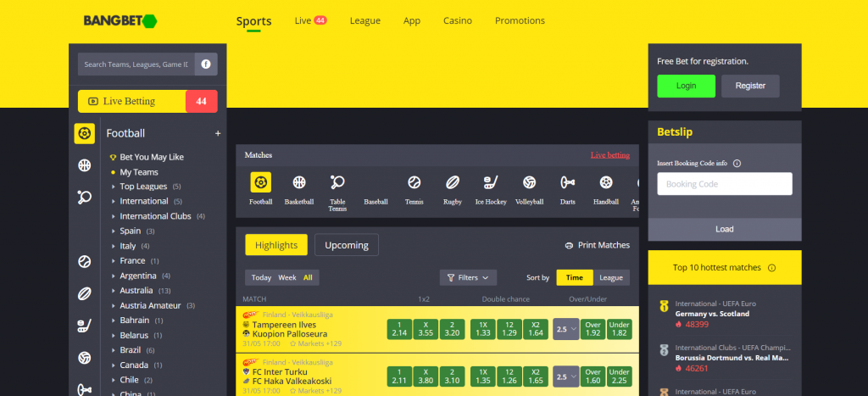Pick Under 2.25 for FC Inter Turku match
Image resolution: width=868 pixels, height=396 pixels.
619,376
